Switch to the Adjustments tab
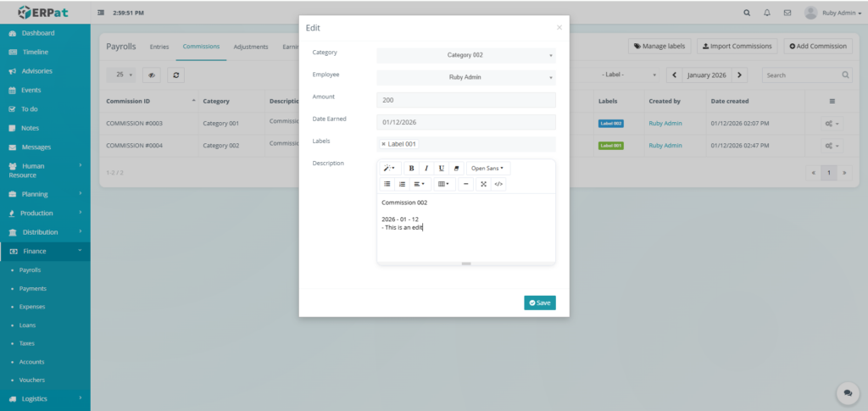Image resolution: width=868 pixels, height=411 pixels. [x=251, y=47]
